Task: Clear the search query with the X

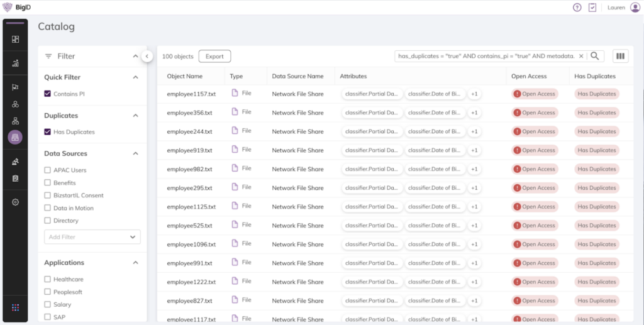Action: point(580,56)
